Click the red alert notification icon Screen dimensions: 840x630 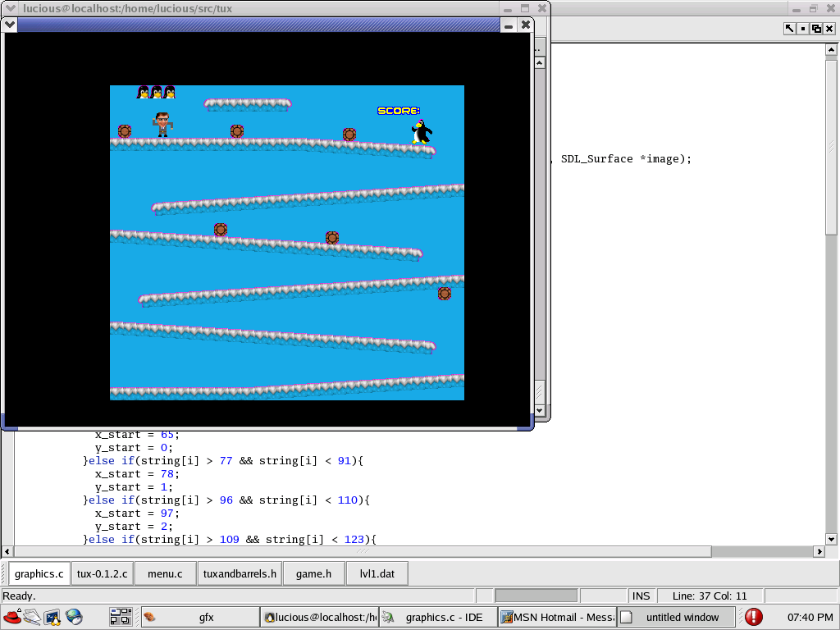tap(753, 617)
